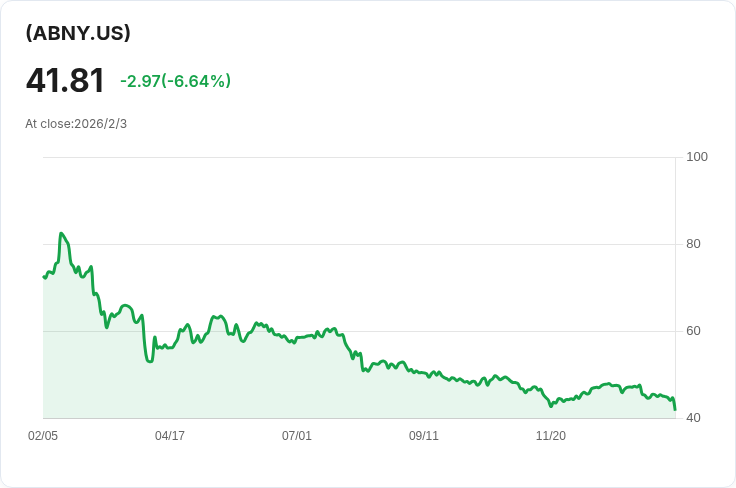Viewport: 736px width, 488px height.
Task: Click the -2.97(-6.64%) price change text
Action: (176, 81)
